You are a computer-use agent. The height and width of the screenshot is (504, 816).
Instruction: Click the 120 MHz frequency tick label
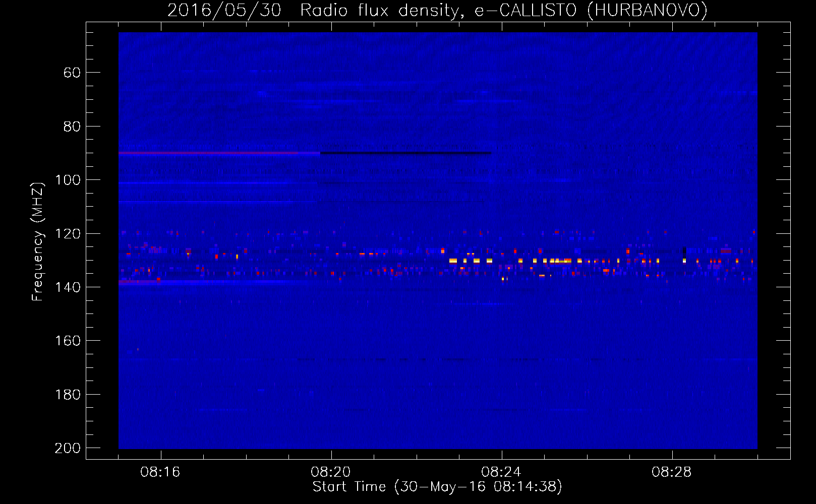pyautogui.click(x=68, y=234)
